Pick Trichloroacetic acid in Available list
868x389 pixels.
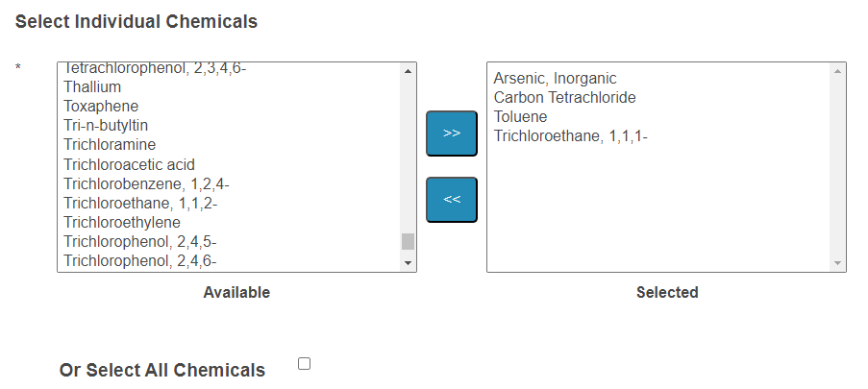(129, 165)
